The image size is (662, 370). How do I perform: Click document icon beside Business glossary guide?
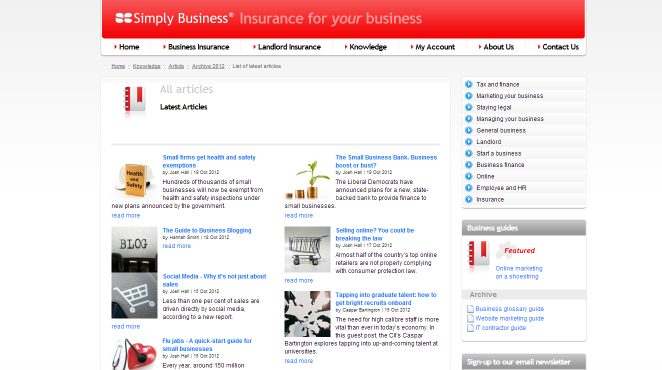tap(470, 309)
